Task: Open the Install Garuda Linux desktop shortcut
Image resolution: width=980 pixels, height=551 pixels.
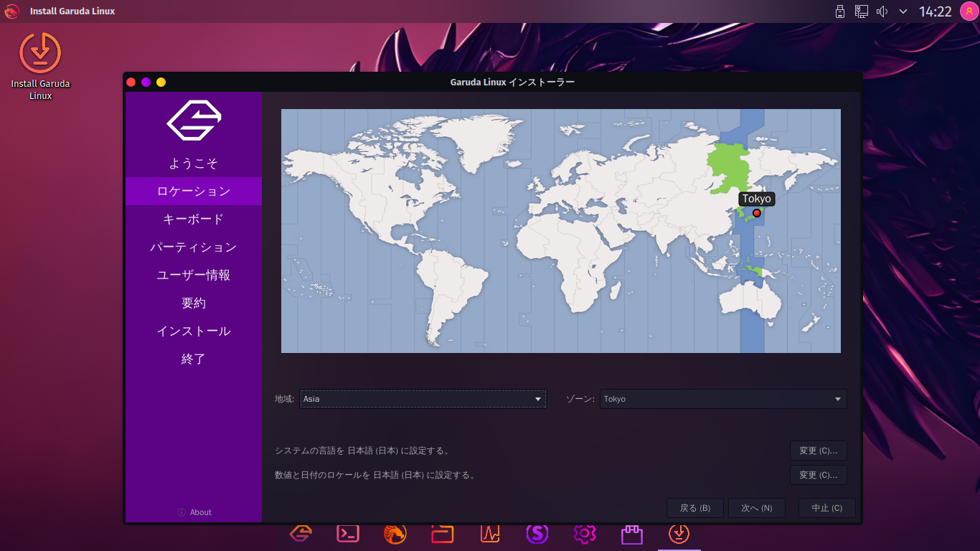Action: 40,66
